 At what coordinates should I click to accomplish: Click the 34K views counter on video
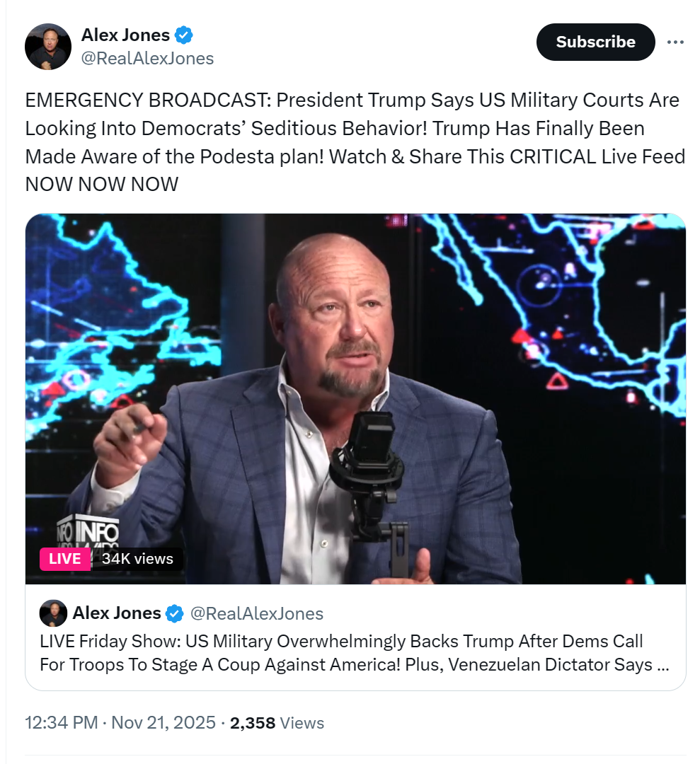[x=137, y=559]
